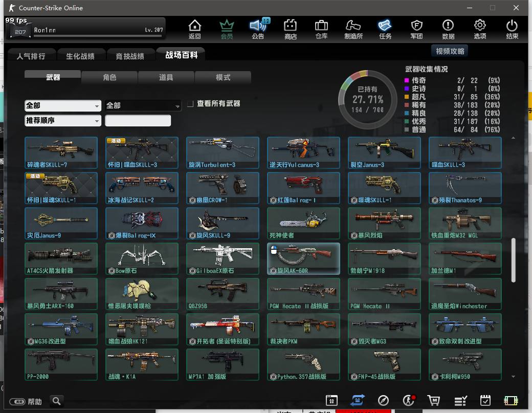Click the magnifier search icon at bottom
The width and height of the screenshot is (532, 413).
[x=57, y=401]
